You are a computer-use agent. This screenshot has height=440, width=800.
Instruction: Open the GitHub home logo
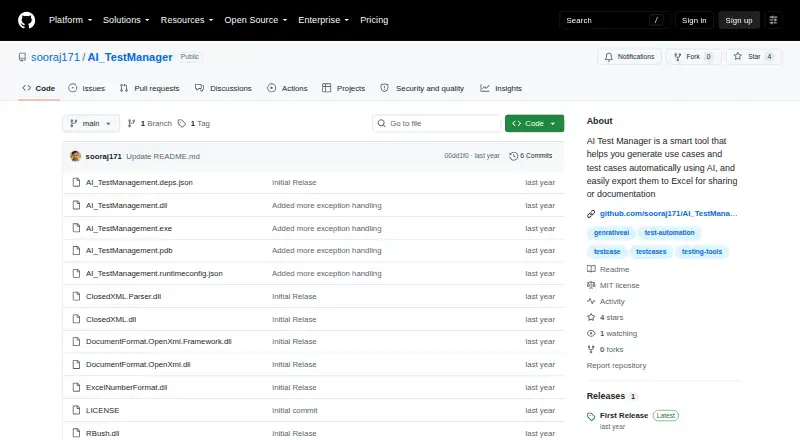tap(27, 20)
